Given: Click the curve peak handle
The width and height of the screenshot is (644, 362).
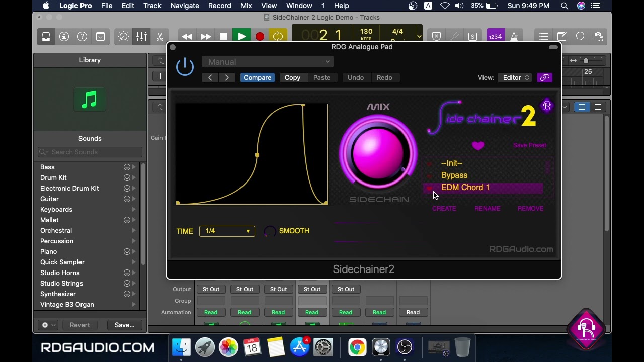Looking at the screenshot, I should [x=302, y=105].
